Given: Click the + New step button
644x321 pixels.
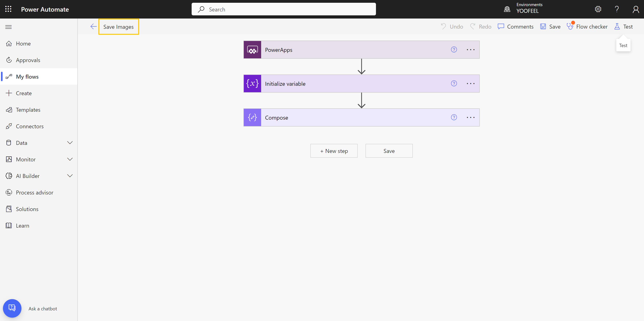Looking at the screenshot, I should coord(334,151).
